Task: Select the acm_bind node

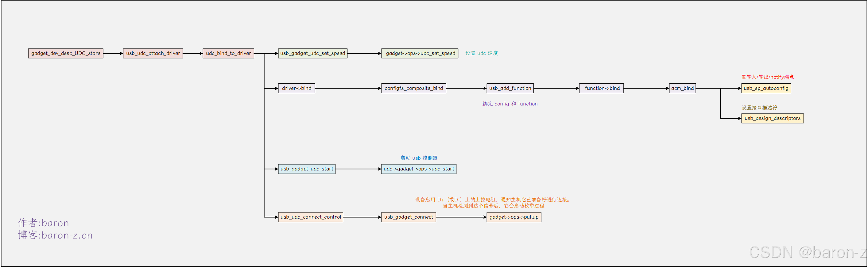Action: click(x=682, y=88)
